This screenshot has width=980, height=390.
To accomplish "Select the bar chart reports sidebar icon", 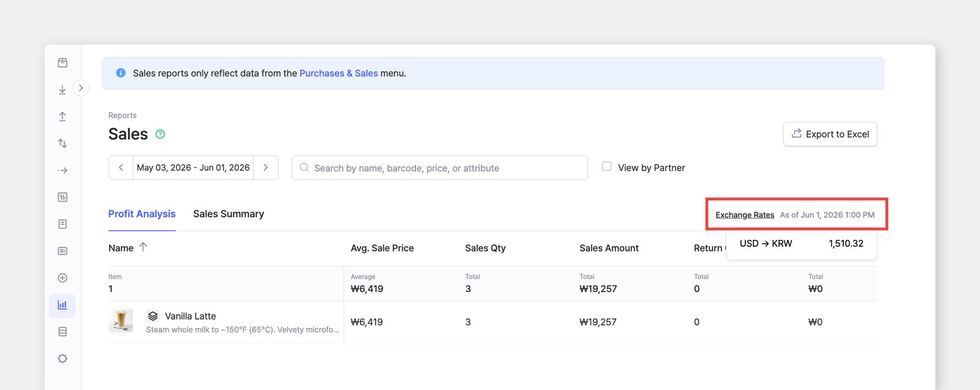I will pyautogui.click(x=62, y=305).
